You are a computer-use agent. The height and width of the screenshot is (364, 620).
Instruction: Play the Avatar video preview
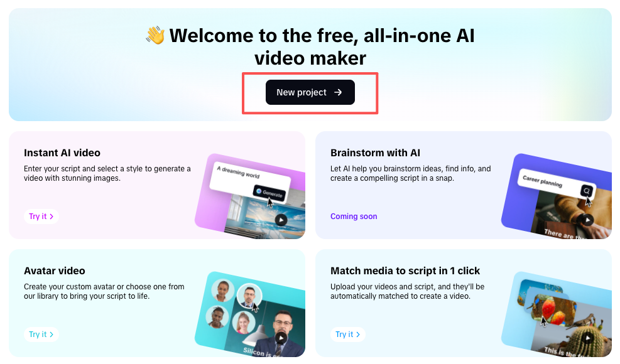281,338
